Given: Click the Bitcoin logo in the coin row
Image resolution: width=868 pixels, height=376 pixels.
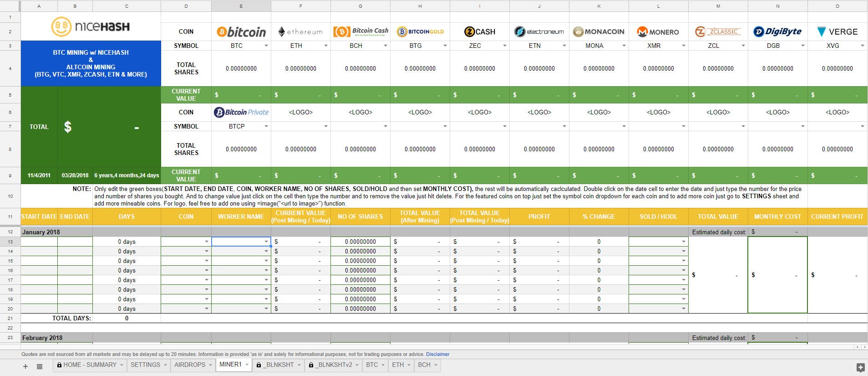Looking at the screenshot, I should click(241, 32).
